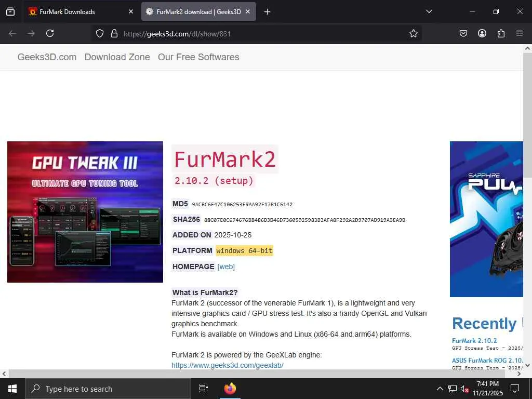Show hidden system tray icons
The image size is (532, 399).
tap(440, 389)
